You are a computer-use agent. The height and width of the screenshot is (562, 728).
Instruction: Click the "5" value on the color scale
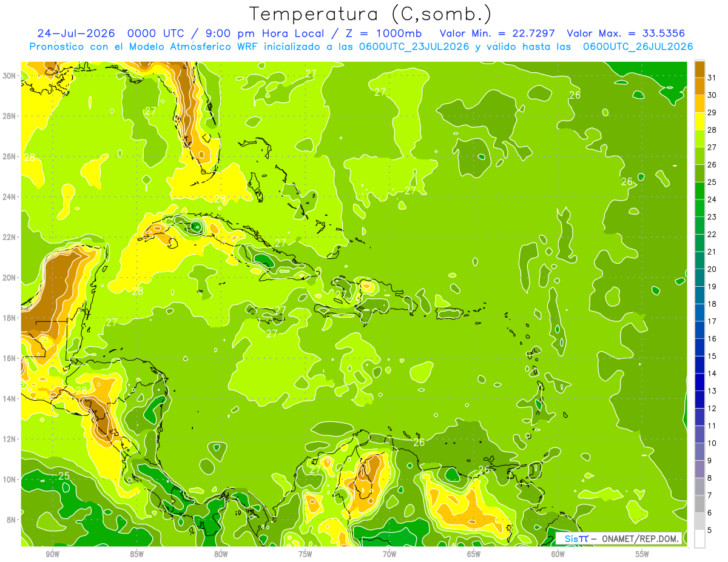(710, 530)
